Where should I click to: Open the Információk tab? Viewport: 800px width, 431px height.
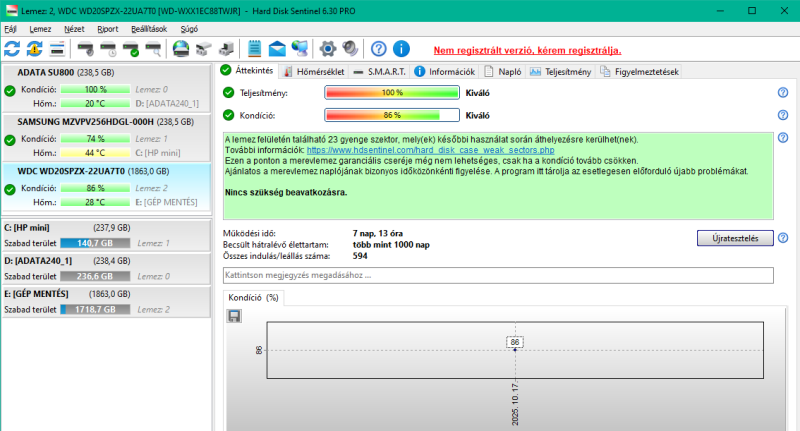tap(445, 71)
